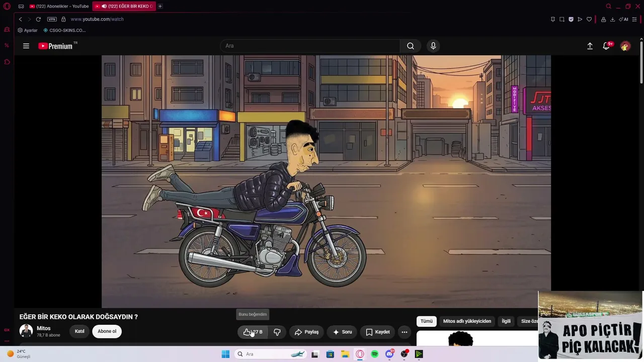Click the Kaydet save button

pos(378,332)
